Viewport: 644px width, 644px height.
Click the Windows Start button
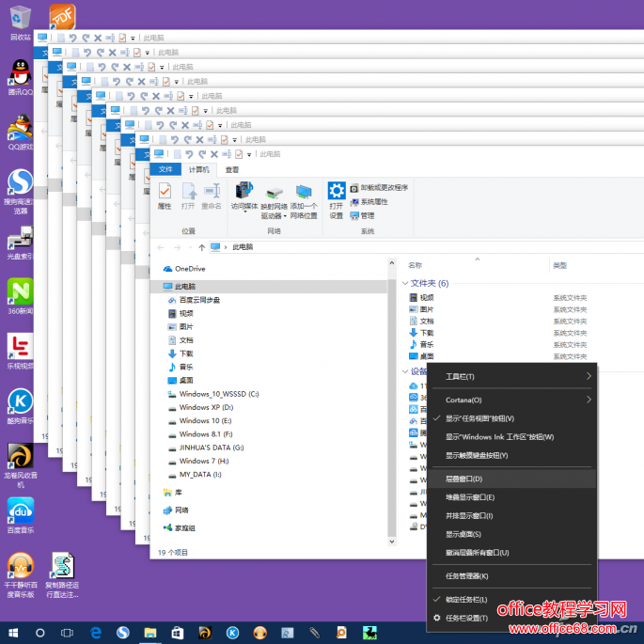click(12, 633)
